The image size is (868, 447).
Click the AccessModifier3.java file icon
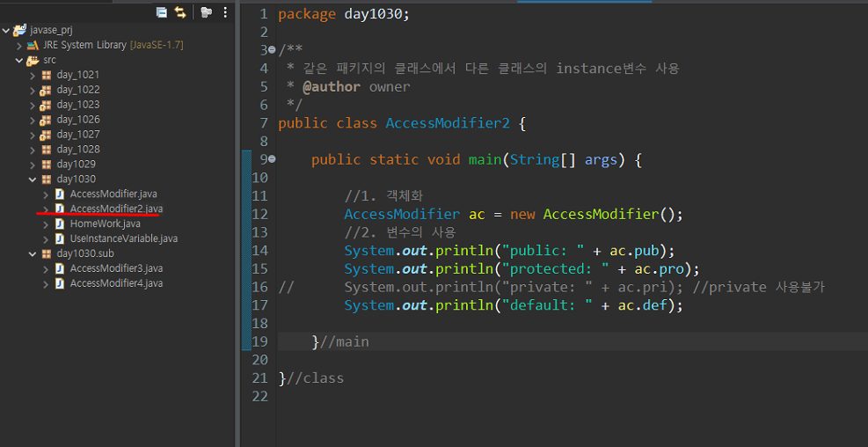[x=60, y=268]
